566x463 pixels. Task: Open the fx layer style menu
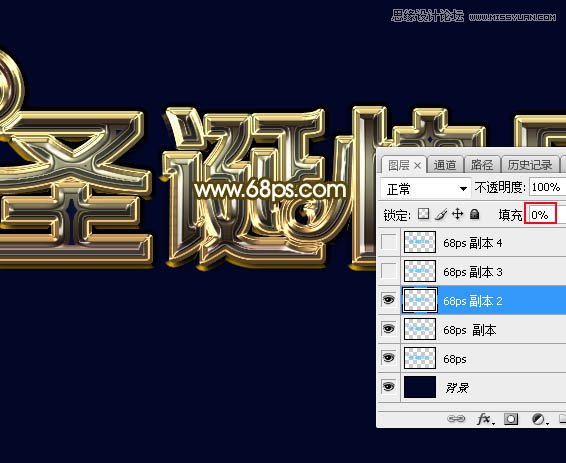(485, 419)
